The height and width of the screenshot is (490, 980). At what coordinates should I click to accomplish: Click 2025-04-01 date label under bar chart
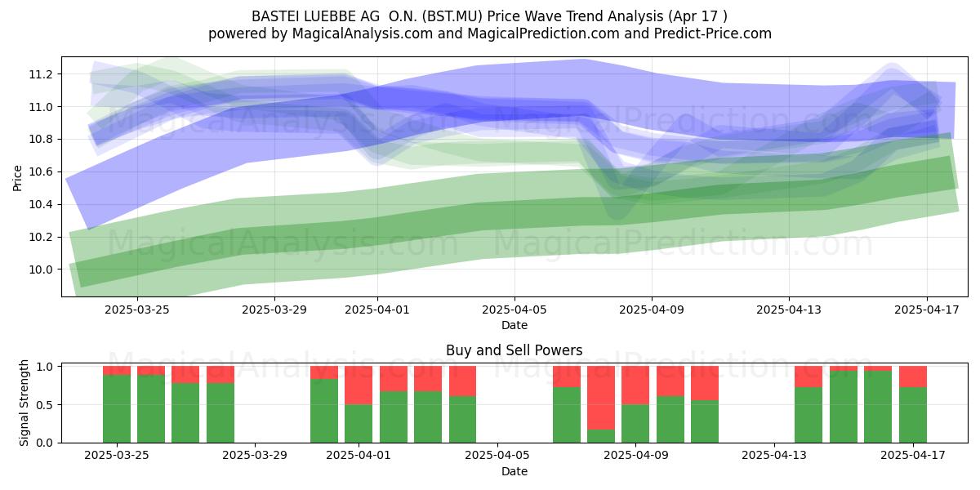tap(359, 456)
